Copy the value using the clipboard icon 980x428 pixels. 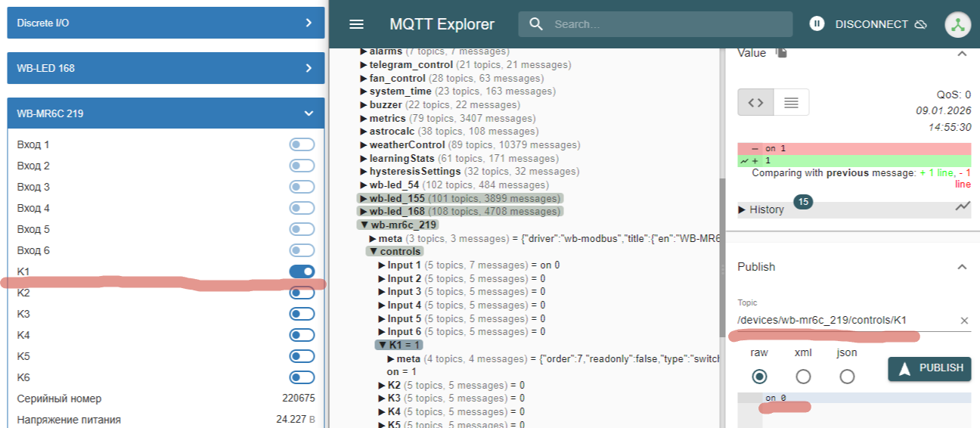tap(782, 53)
